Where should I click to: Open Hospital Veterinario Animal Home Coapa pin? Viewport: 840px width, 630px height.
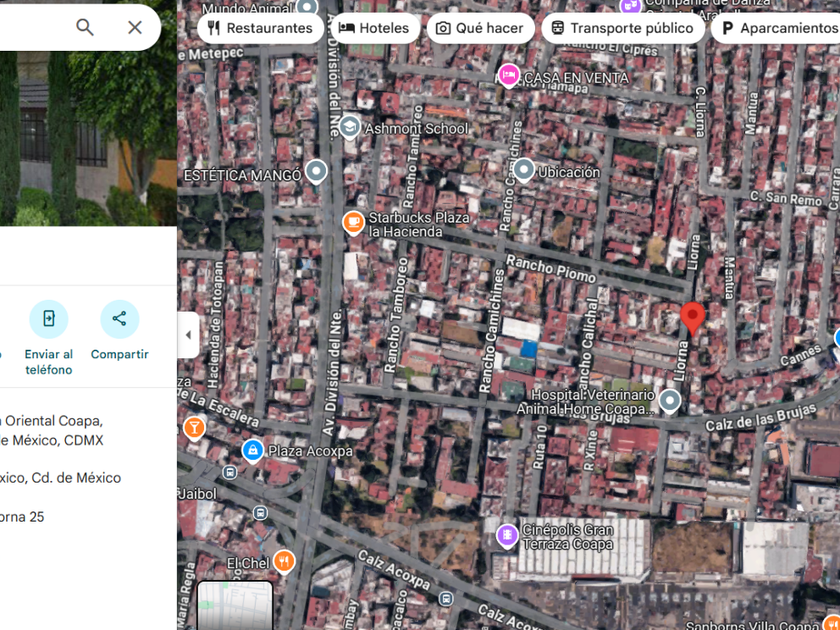[x=669, y=401]
